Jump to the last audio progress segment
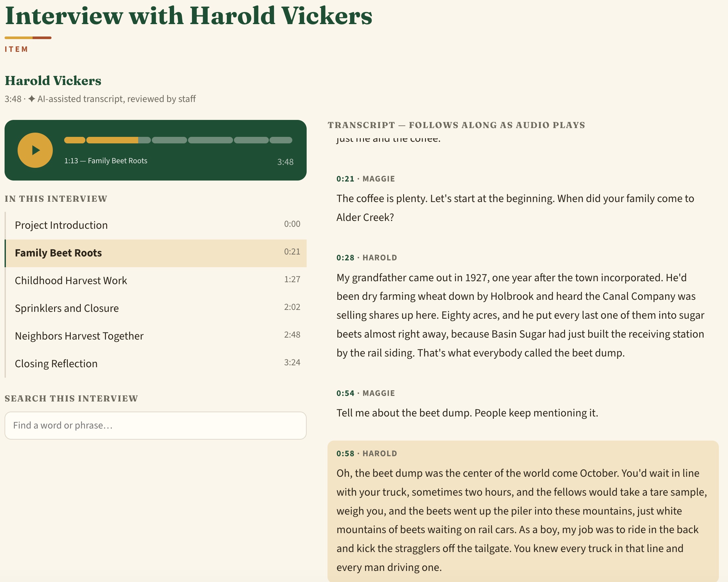Screen dimensions: 728x582 click(x=281, y=140)
